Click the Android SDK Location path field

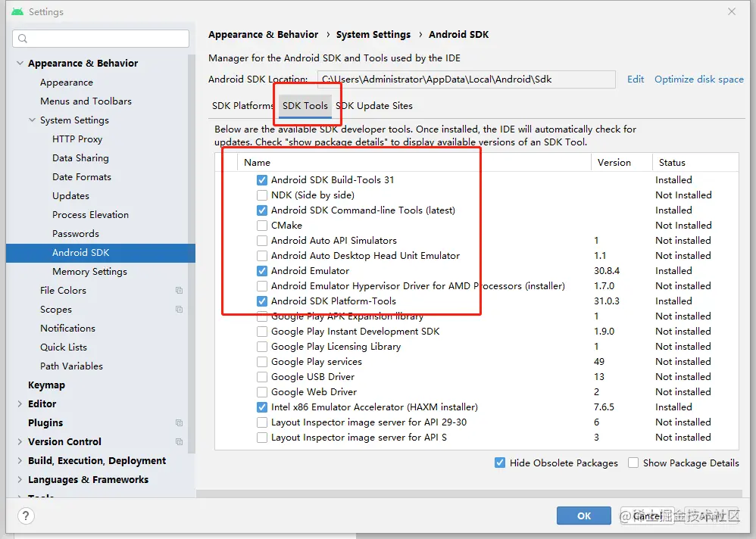click(465, 79)
